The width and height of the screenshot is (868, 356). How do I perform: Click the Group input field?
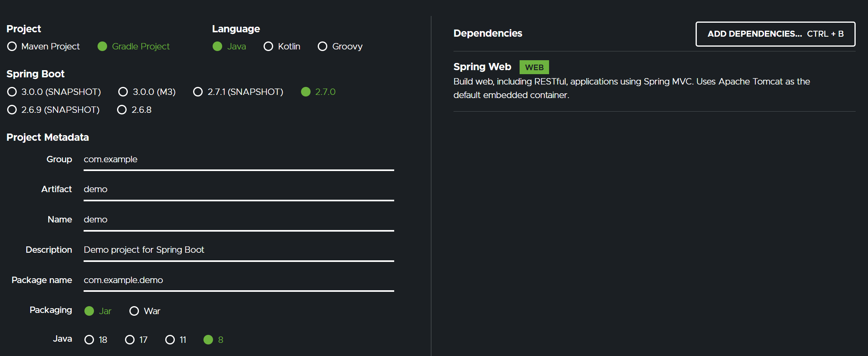[239, 160]
